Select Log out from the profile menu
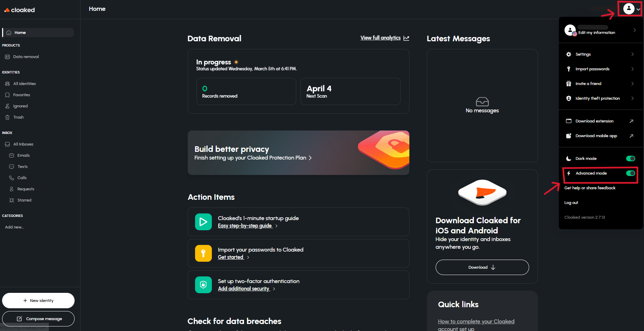 tap(571, 203)
